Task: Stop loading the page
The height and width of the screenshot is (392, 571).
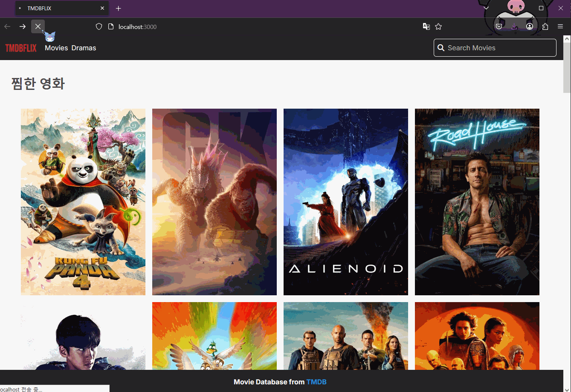Action: (38, 26)
